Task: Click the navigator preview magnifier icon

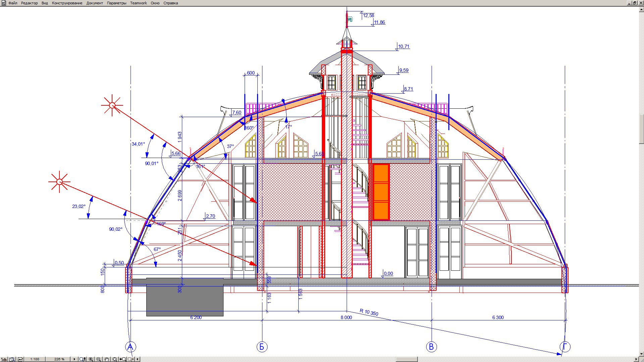Action: [12, 359]
